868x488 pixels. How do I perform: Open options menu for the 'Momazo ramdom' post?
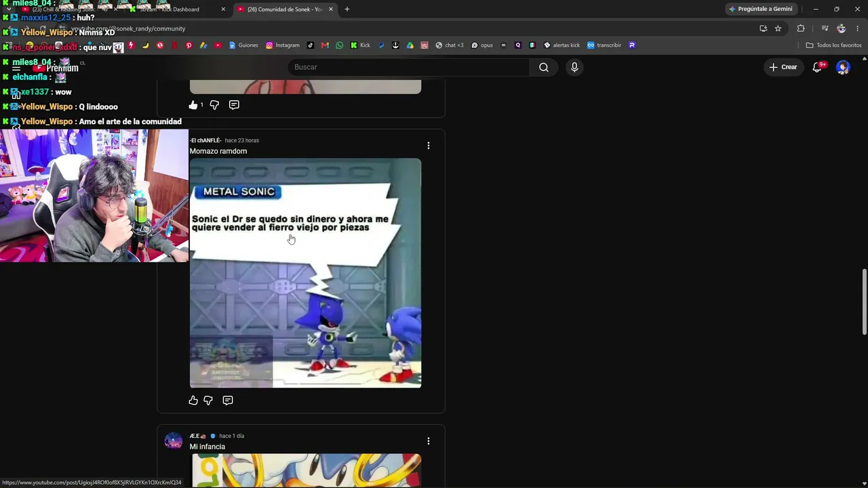pyautogui.click(x=428, y=146)
